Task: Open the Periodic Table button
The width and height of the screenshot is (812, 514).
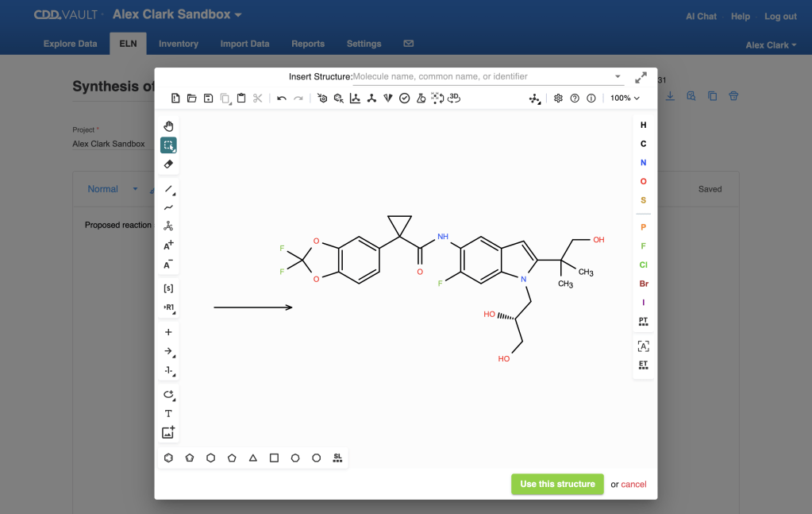Action: click(643, 321)
